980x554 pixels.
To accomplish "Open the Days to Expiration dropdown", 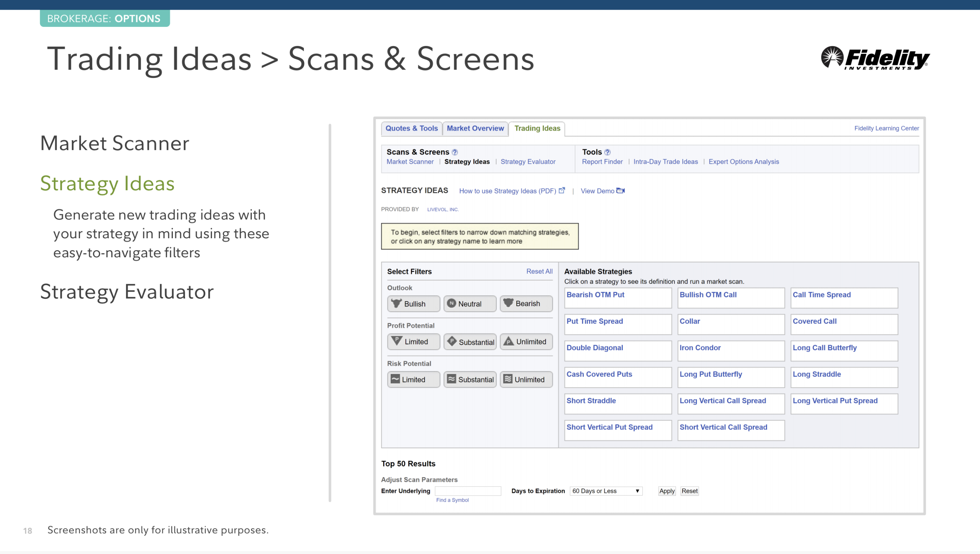I will click(x=606, y=491).
